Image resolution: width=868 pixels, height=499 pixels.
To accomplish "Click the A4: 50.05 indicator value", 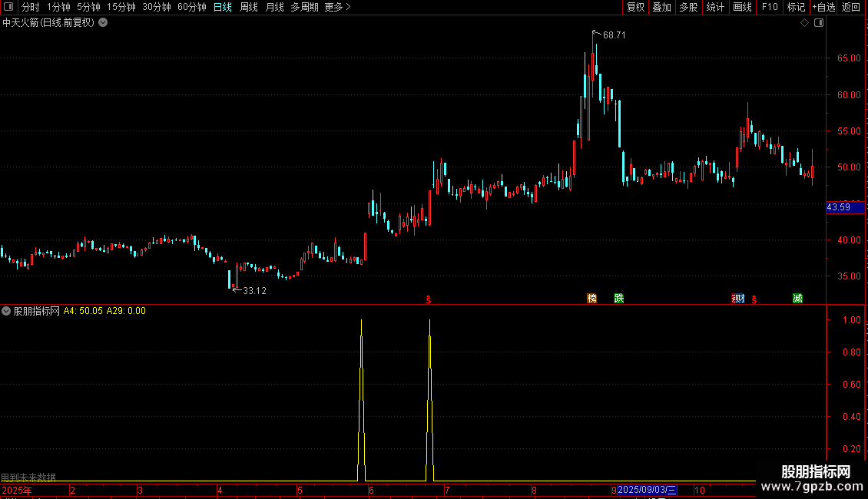I will [83, 311].
